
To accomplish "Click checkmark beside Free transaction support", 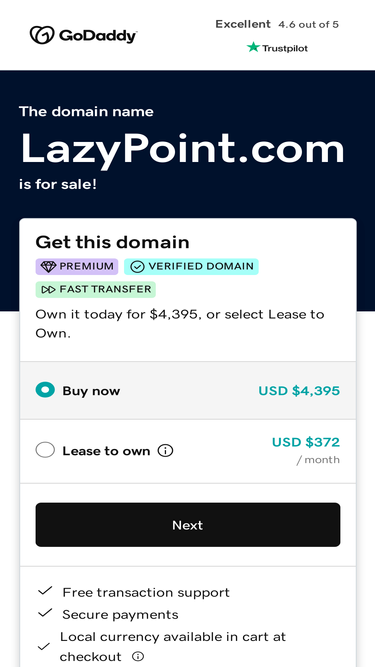I will 45,591.
